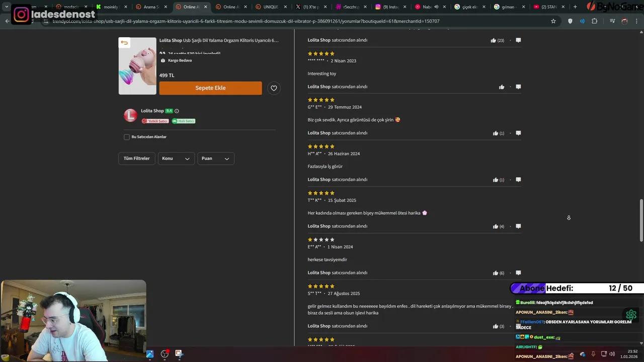The width and height of the screenshot is (644, 362).
Task: Like the 'Fazlasıyla İş görür' review
Action: [496, 179]
